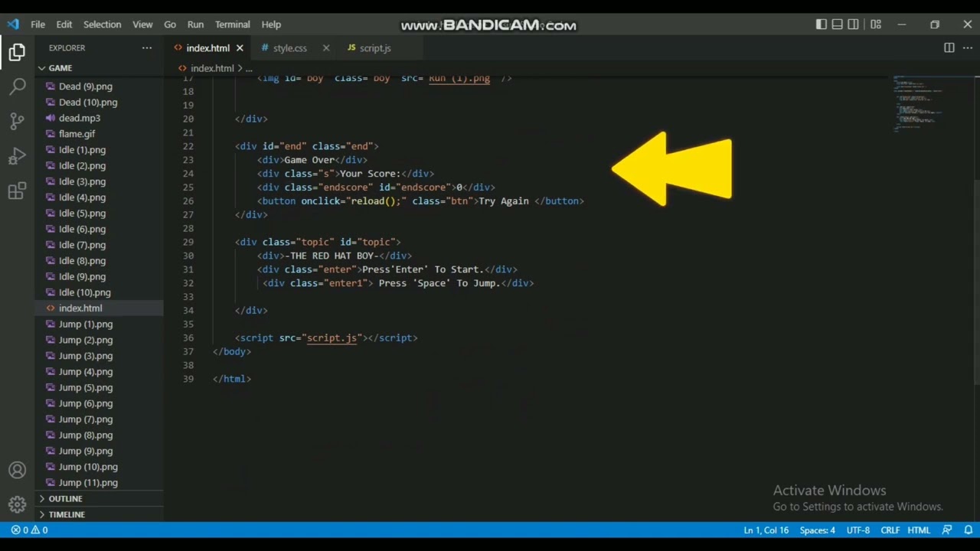Viewport: 980px width, 551px height.
Task: Open the Edit menu
Action: [x=64, y=24]
